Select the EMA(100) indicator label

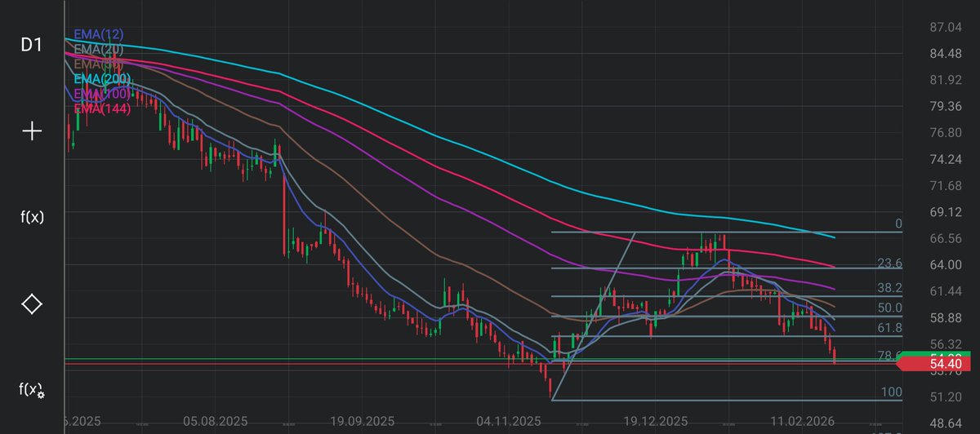102,94
